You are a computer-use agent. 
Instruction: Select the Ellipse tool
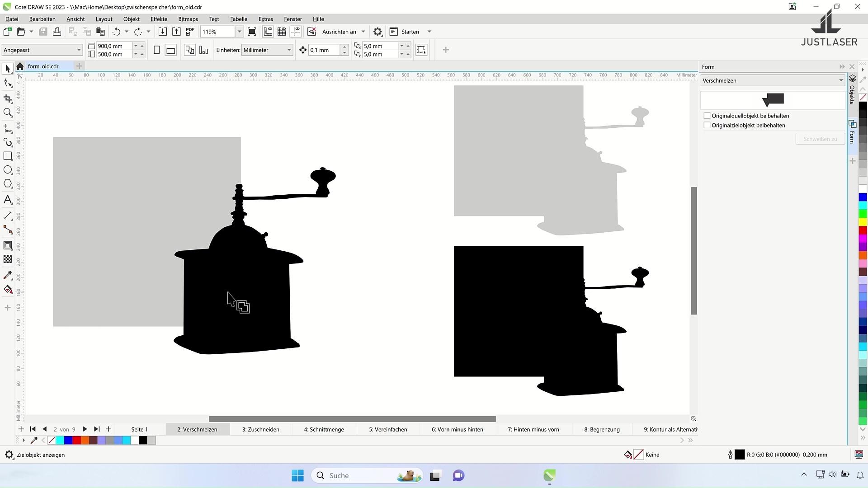[x=8, y=170]
